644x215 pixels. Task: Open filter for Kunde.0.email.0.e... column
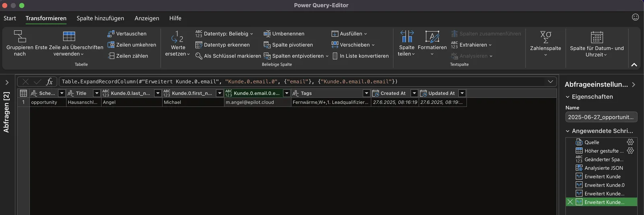(x=287, y=93)
